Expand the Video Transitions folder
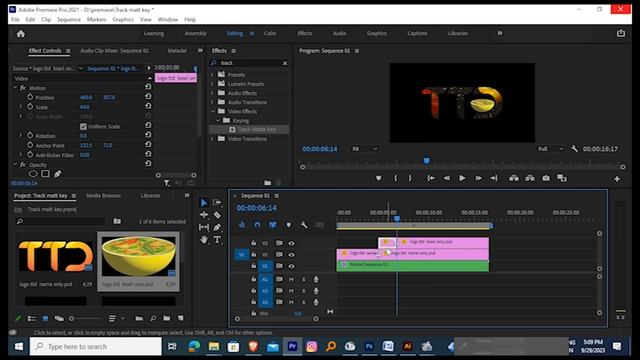The height and width of the screenshot is (360, 640). click(x=212, y=139)
